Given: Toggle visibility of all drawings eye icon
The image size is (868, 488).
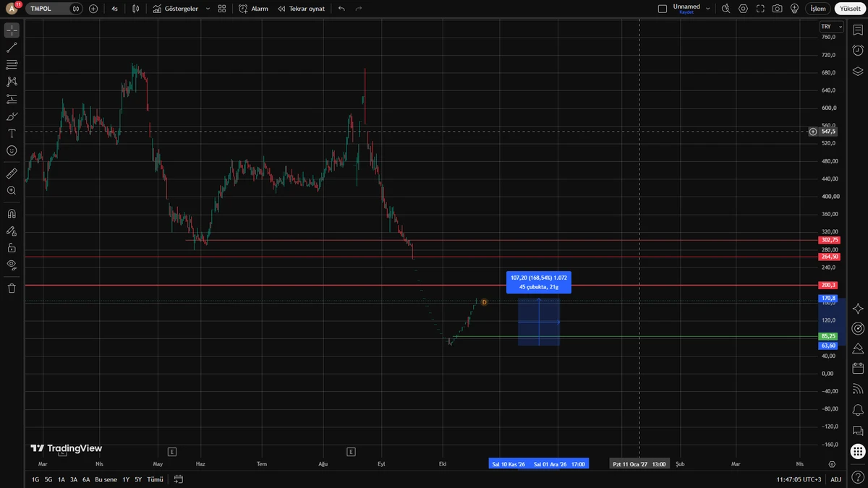Looking at the screenshot, I should [x=12, y=265].
